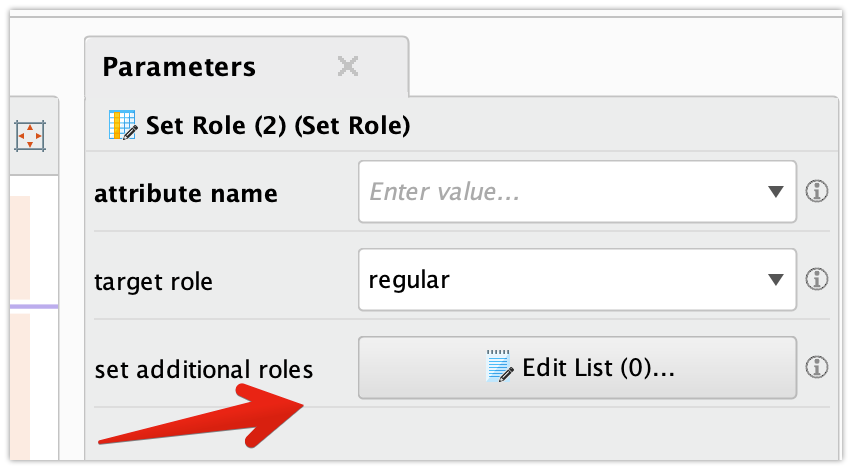Open info for attribute name parameter
This screenshot has height=470, width=852.
coord(817,191)
